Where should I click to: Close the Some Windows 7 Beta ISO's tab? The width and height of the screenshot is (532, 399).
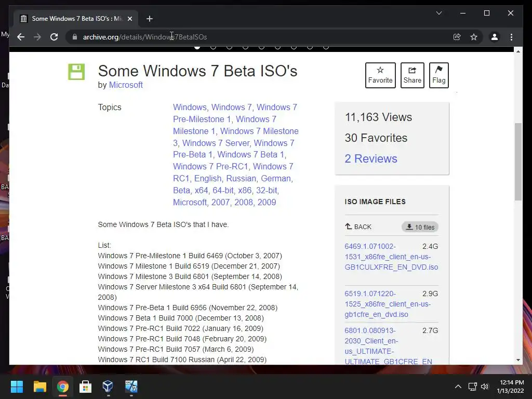click(129, 19)
